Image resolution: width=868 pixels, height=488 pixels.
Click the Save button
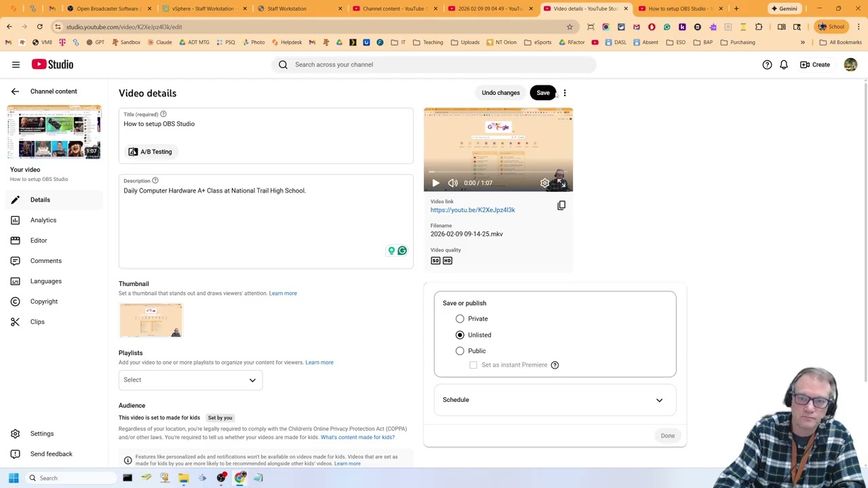click(543, 93)
